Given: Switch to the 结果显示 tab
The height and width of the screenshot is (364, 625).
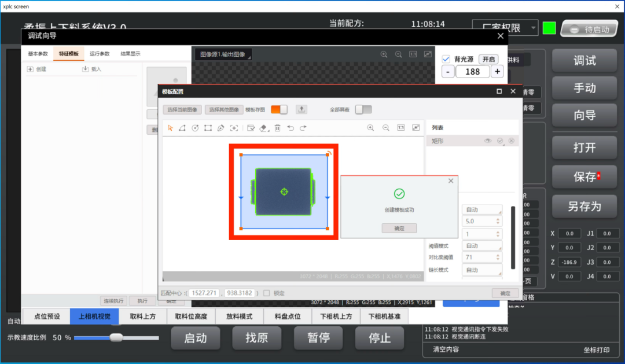Looking at the screenshot, I should (x=130, y=53).
